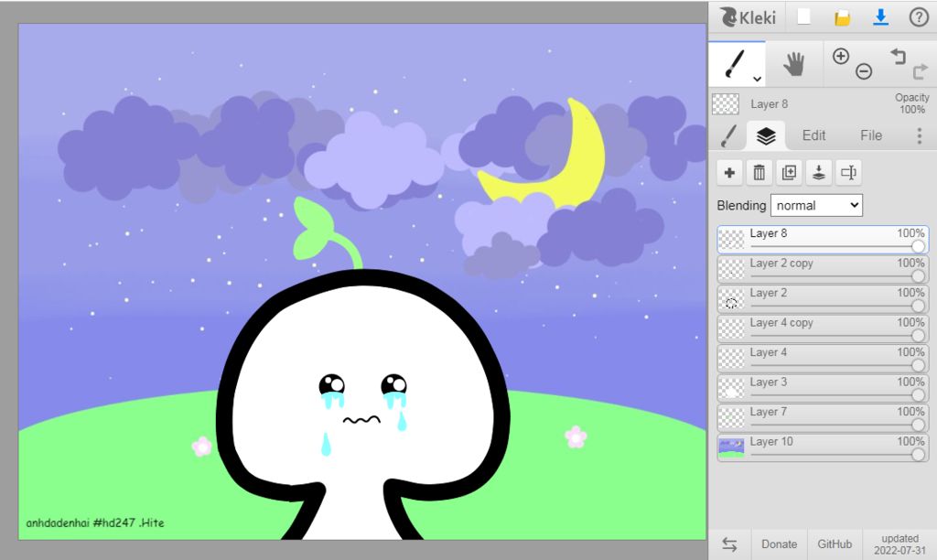Select the Layer 2 row
The height and width of the screenshot is (560, 937).
point(823,299)
